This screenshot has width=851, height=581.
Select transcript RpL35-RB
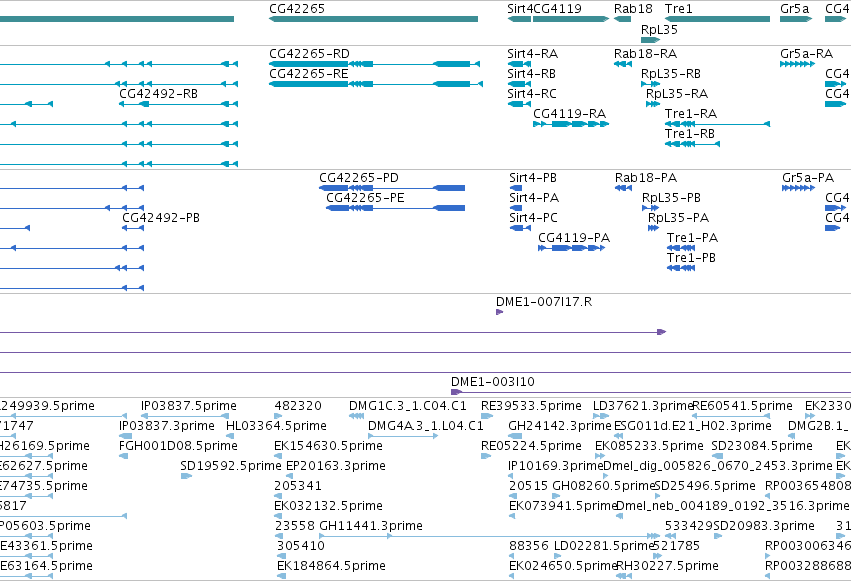(650, 84)
